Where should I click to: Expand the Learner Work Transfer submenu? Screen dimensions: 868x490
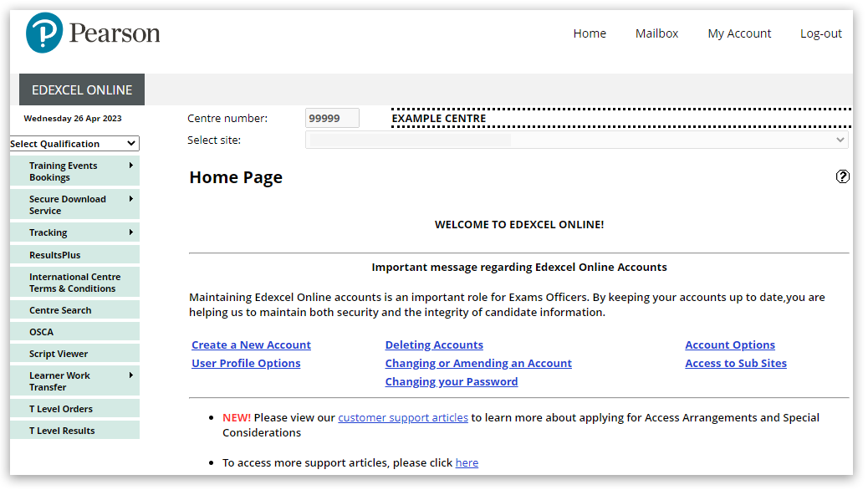(74, 380)
